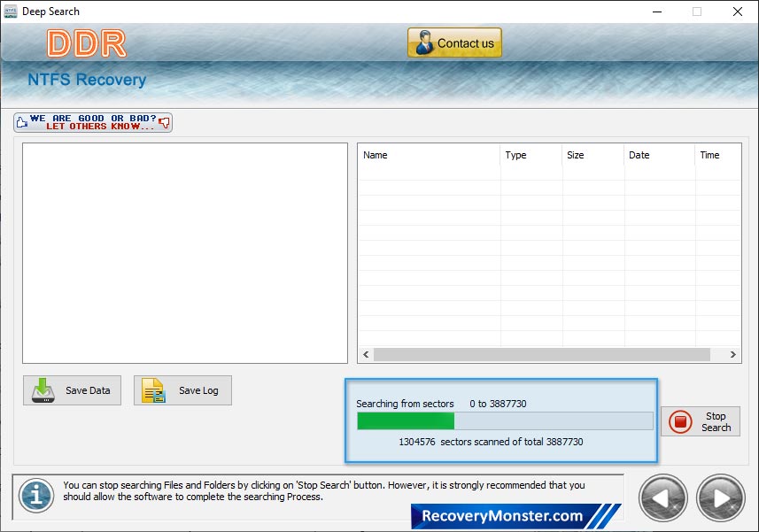Stop the search with Stop Search button
The width and height of the screenshot is (759, 532).
tap(701, 421)
